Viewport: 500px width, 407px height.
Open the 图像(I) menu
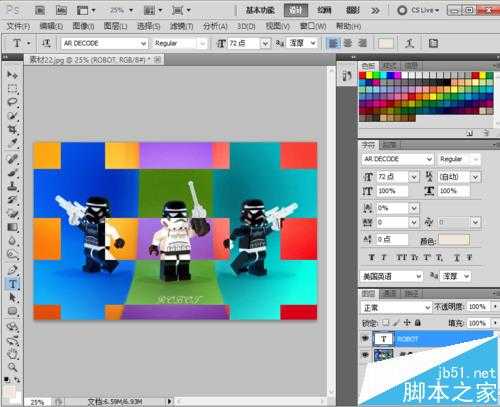click(x=83, y=26)
